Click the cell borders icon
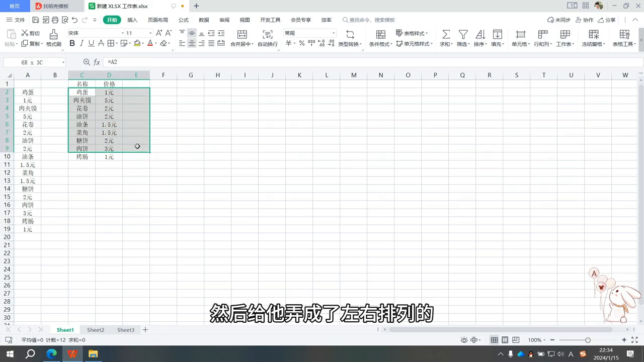 [111, 44]
